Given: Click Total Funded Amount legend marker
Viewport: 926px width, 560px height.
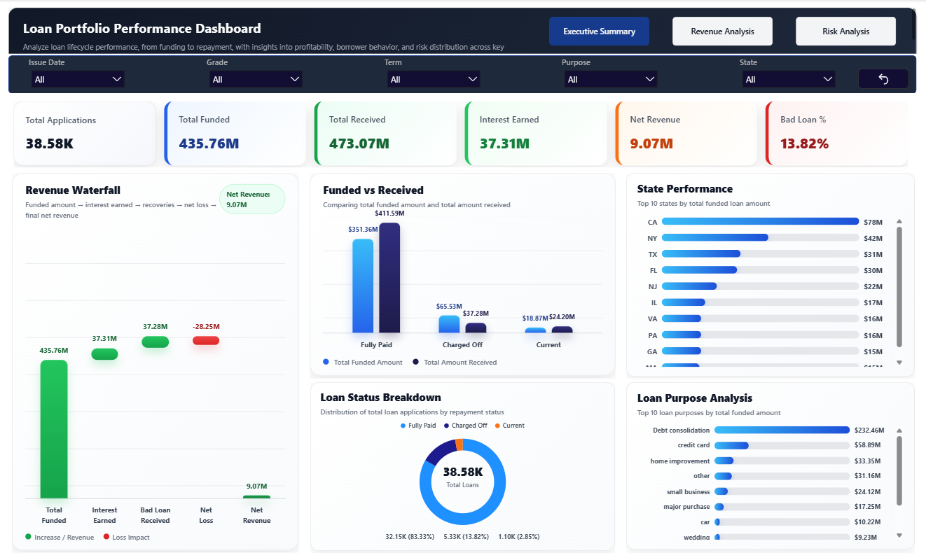Looking at the screenshot, I should click(326, 362).
